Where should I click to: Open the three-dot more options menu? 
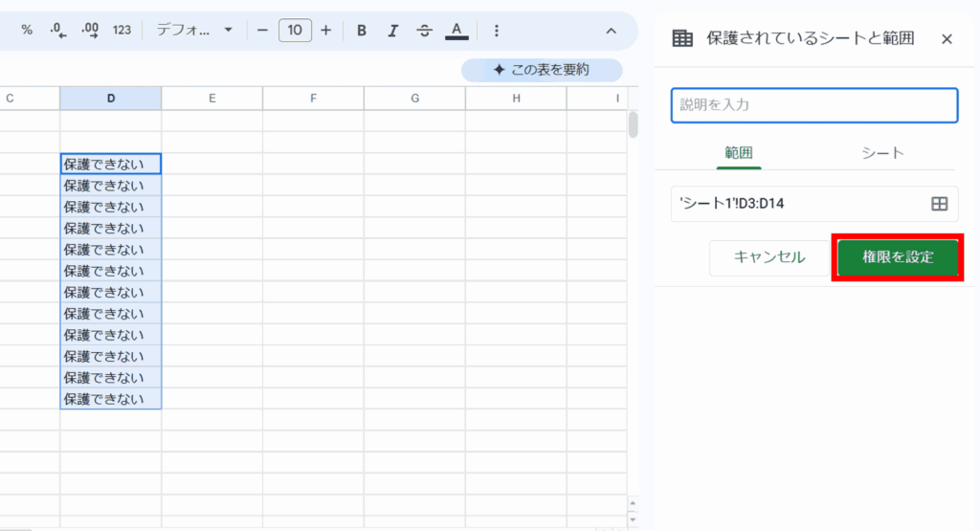coord(496,31)
